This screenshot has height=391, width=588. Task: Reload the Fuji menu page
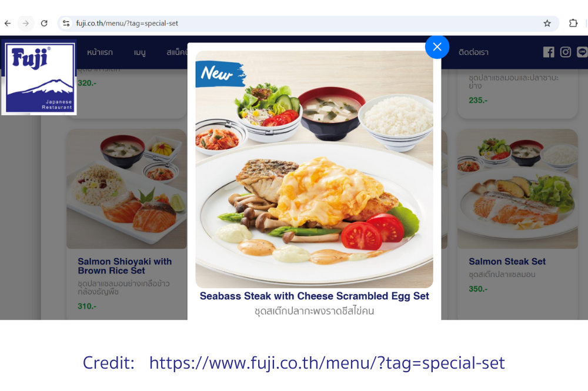click(44, 24)
